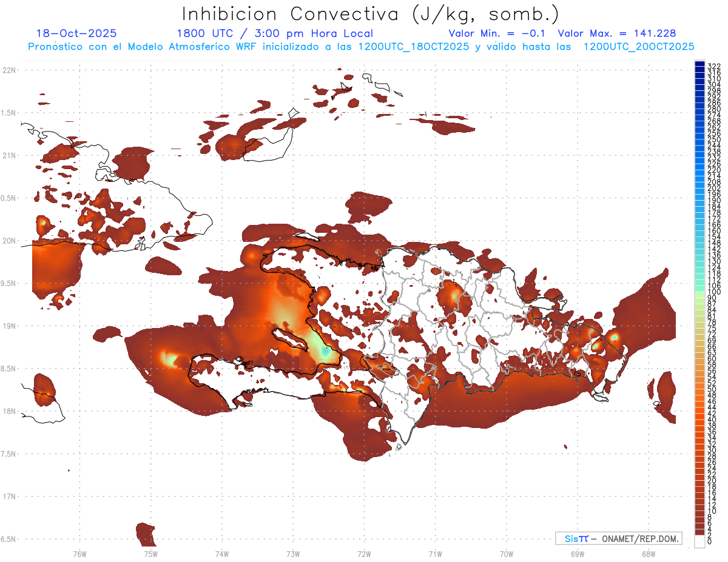
Task: Pick the pale green swatch beside value 100
Action: click(x=700, y=295)
